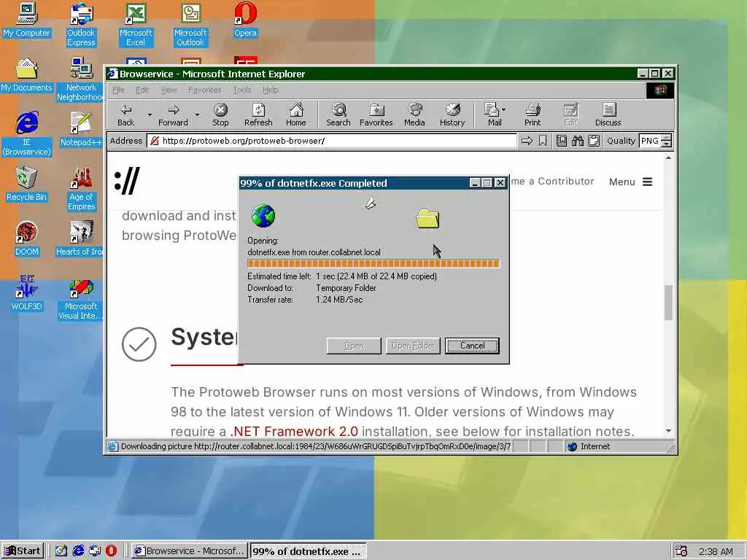
Task: Open the Back history dropdown arrow
Action: pyautogui.click(x=150, y=114)
